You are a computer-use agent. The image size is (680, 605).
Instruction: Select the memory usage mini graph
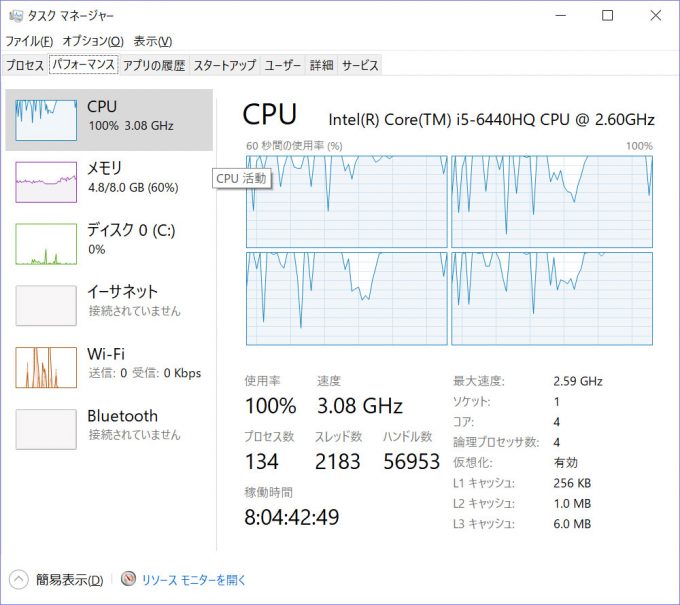point(46,182)
